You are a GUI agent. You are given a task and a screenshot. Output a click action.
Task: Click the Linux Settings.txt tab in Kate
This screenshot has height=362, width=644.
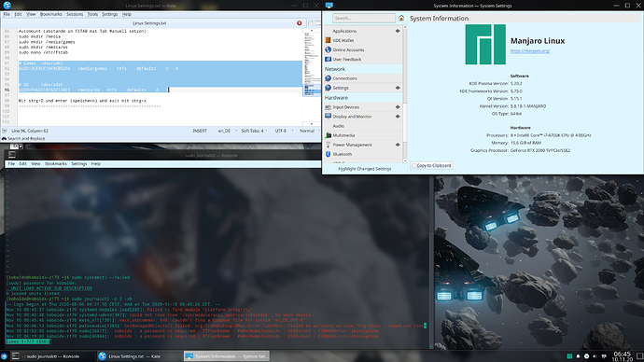pos(149,23)
